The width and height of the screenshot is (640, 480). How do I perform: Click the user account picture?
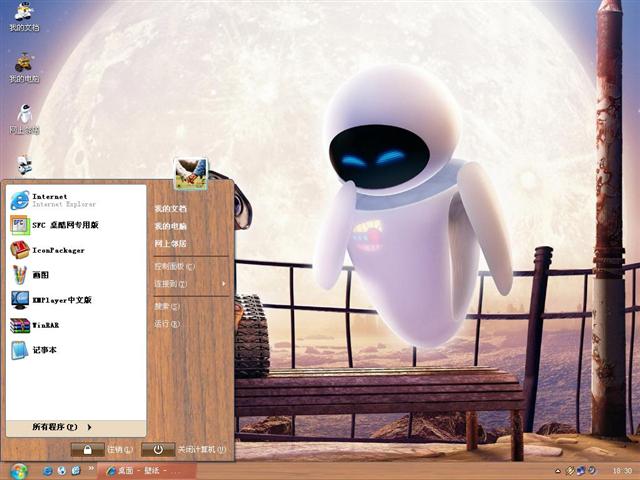(x=191, y=174)
